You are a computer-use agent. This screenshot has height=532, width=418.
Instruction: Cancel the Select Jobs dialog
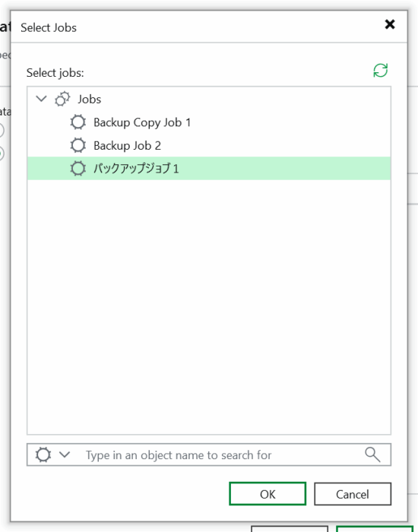click(x=353, y=494)
